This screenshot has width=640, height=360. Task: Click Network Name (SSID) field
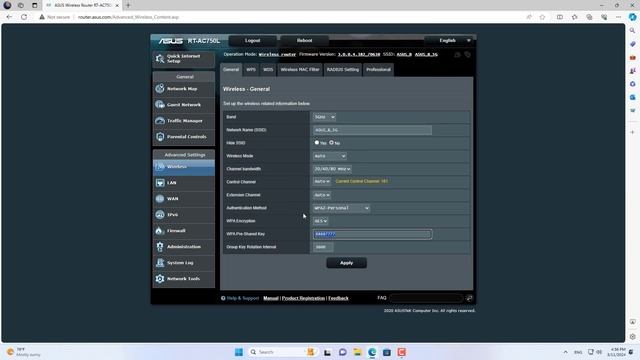click(372, 130)
